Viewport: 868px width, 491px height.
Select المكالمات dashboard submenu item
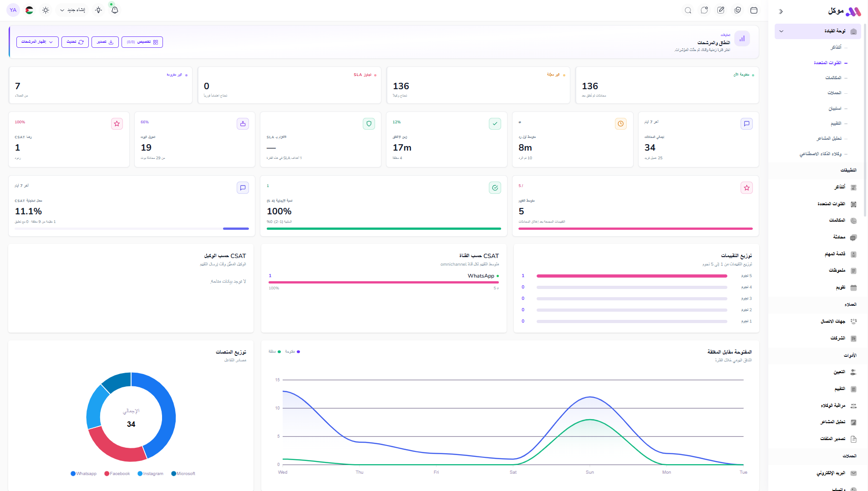(833, 78)
